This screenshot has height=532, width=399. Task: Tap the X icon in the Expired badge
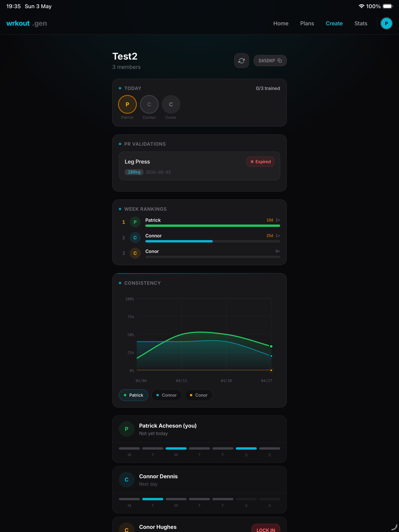pos(252,162)
